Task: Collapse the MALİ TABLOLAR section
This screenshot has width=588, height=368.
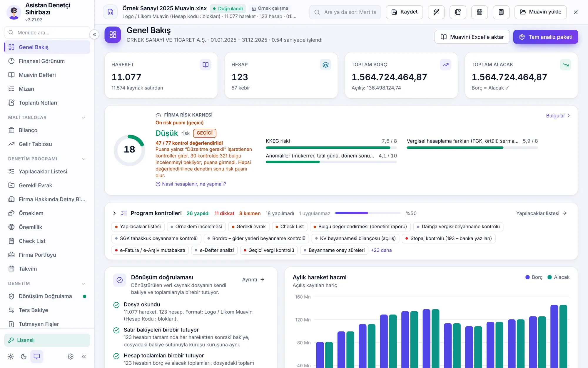Action: pos(47,117)
